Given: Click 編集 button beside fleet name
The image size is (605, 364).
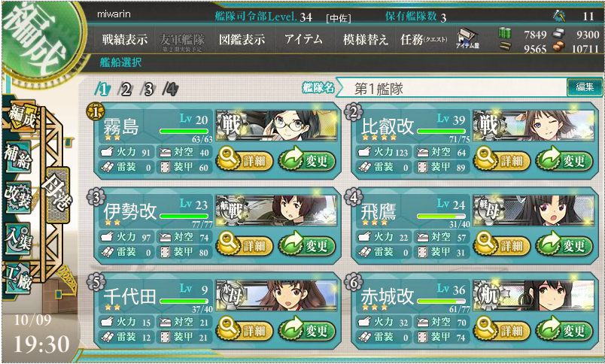Looking at the screenshot, I should (584, 87).
